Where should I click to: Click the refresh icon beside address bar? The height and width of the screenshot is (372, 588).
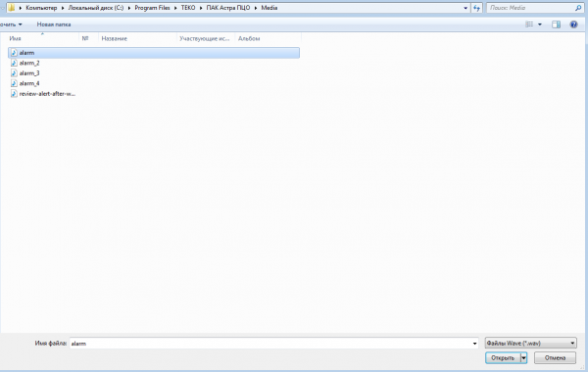tap(476, 8)
